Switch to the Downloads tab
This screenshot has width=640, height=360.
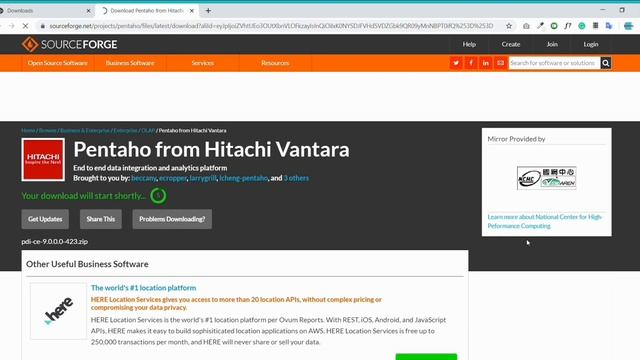(x=45, y=11)
